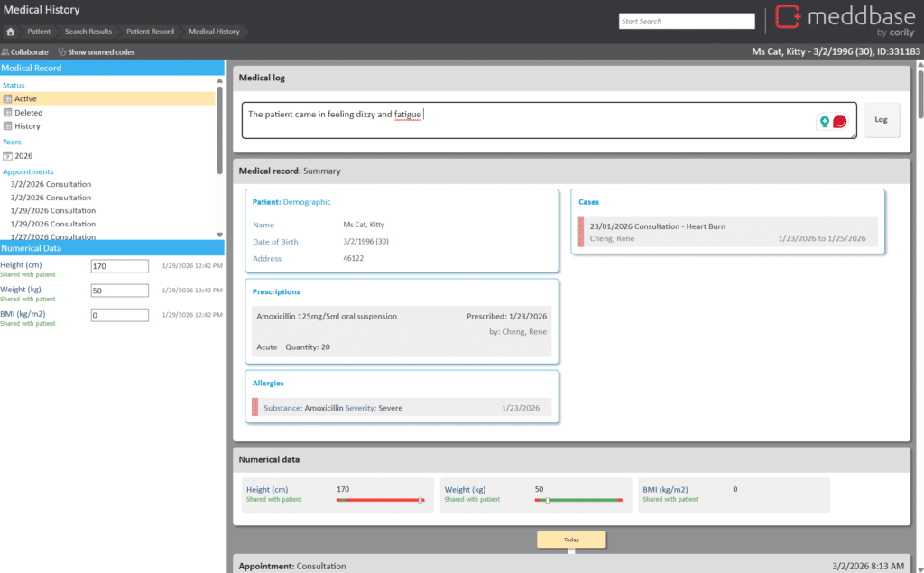Click the green lightbulb suggestion icon
The image size is (924, 573).
[x=825, y=122]
